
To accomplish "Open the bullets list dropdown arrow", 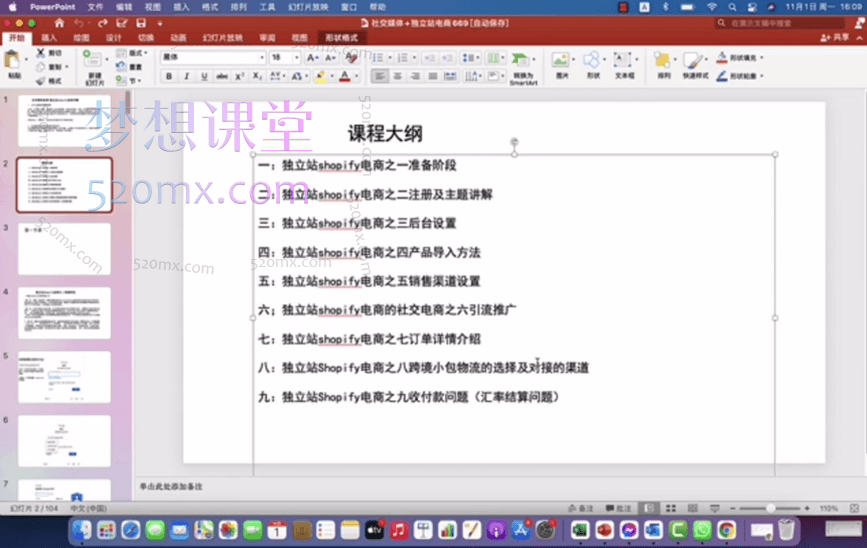I will click(x=390, y=58).
